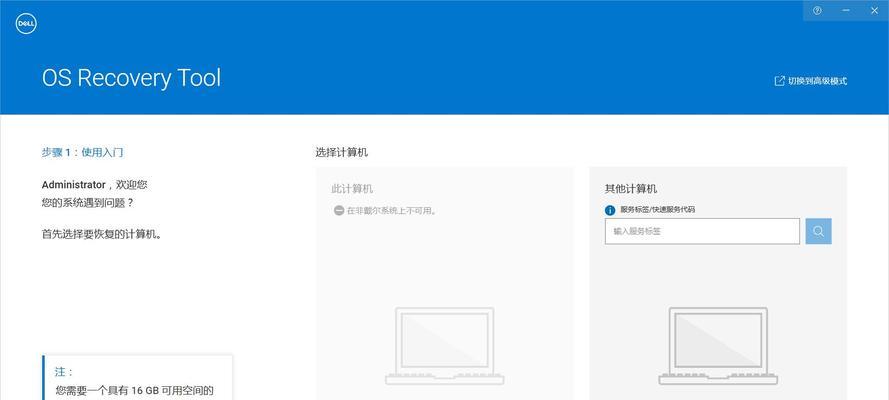The height and width of the screenshot is (400, 889).
Task: Click the 输入服务标签 input field
Action: pyautogui.click(x=702, y=231)
